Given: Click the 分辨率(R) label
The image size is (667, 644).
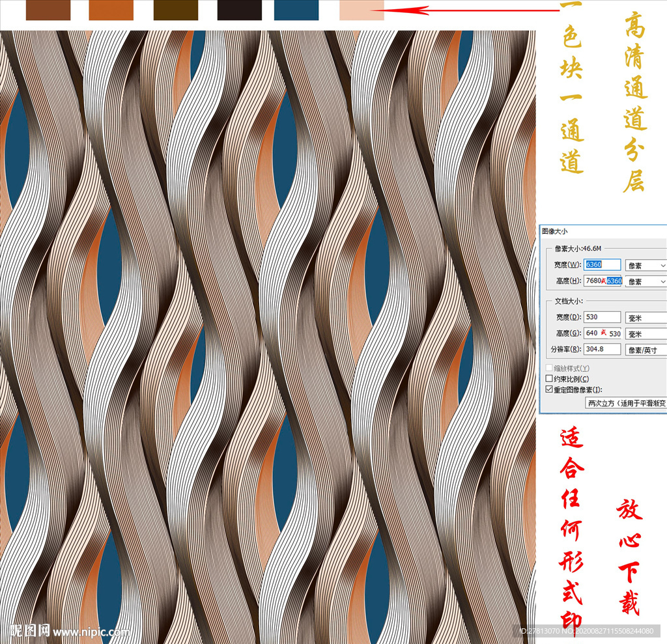Looking at the screenshot, I should tap(566, 349).
